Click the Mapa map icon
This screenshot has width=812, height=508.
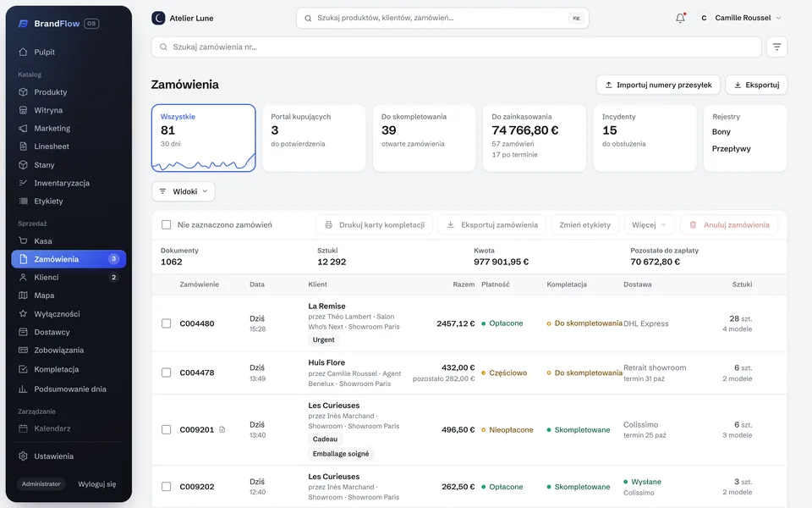pos(23,295)
